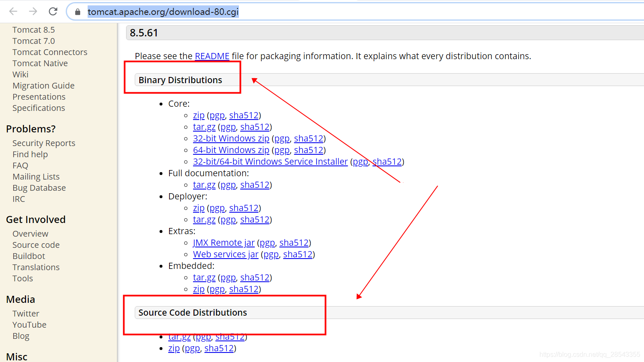Click the 8.5.61 version heading
Viewport: 644px width, 362px height.
tap(144, 33)
